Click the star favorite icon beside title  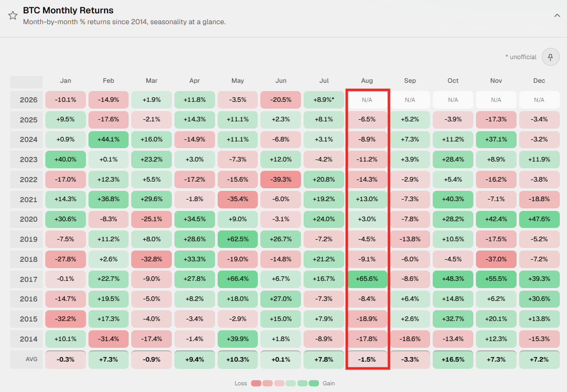(13, 15)
